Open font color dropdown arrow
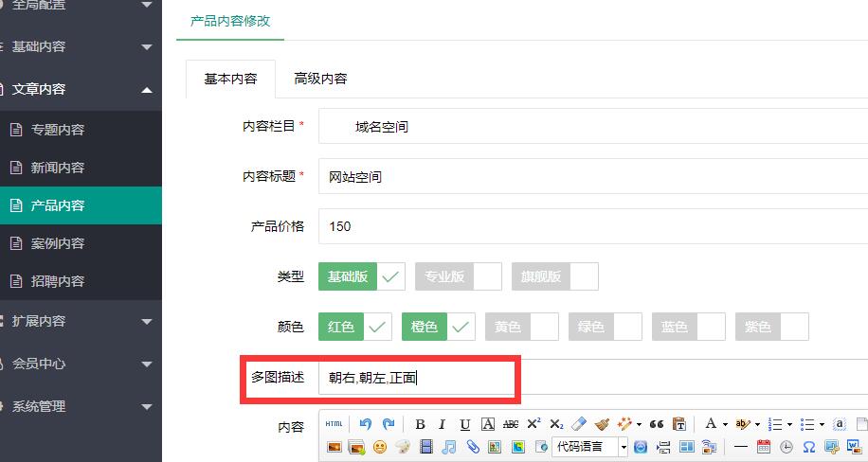868x462 pixels. click(725, 424)
